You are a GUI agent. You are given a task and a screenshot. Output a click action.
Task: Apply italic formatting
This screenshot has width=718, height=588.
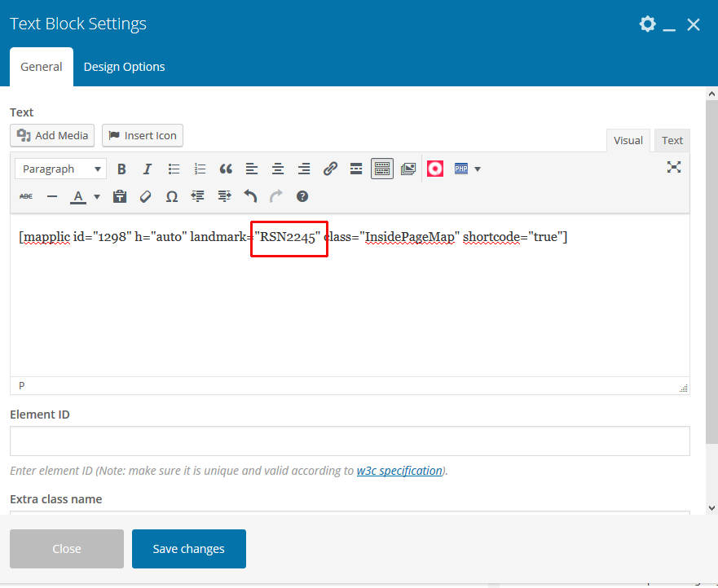pos(148,169)
